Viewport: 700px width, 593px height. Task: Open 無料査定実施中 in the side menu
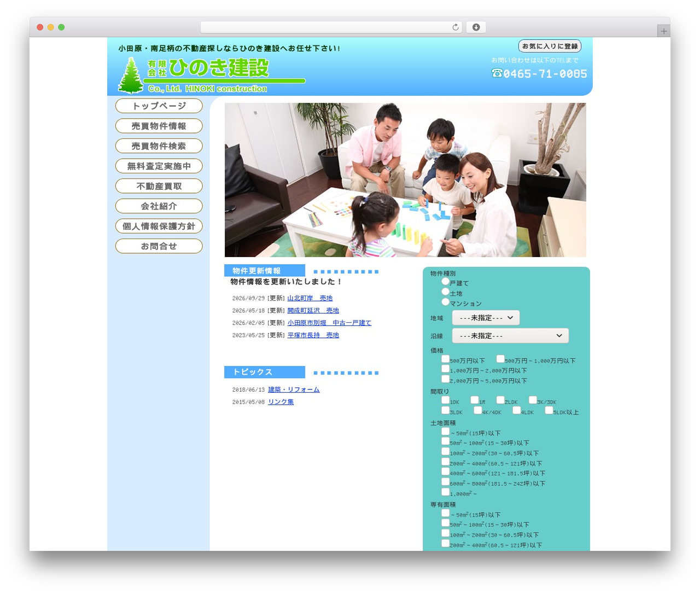[159, 166]
